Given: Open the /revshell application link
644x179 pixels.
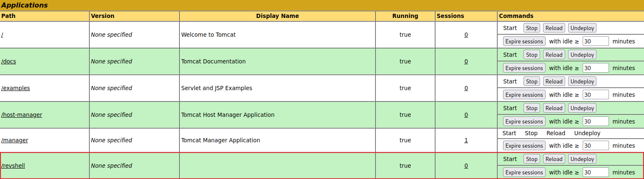Looking at the screenshot, I should (x=13, y=166).
